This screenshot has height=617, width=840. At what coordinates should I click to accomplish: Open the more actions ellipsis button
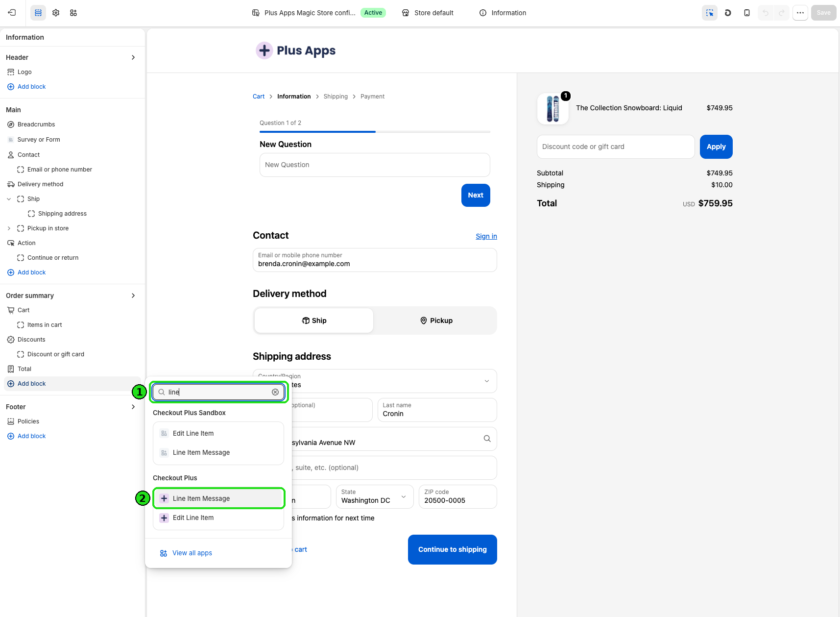(x=800, y=13)
